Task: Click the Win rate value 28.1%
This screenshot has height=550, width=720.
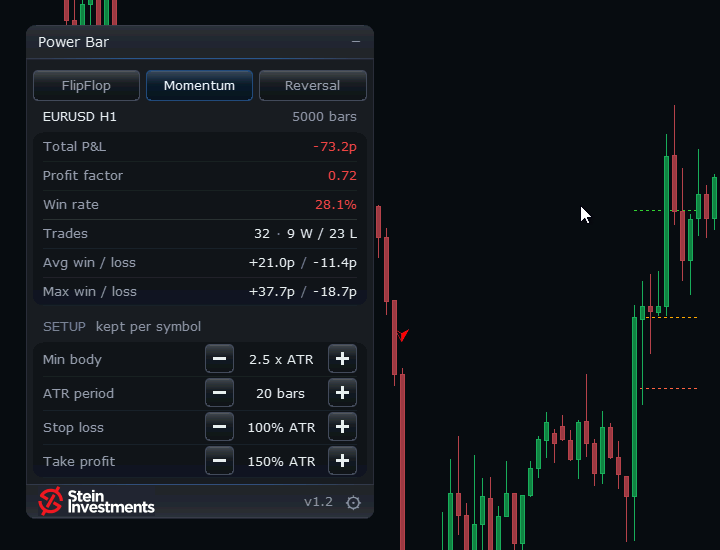Action: click(x=336, y=204)
